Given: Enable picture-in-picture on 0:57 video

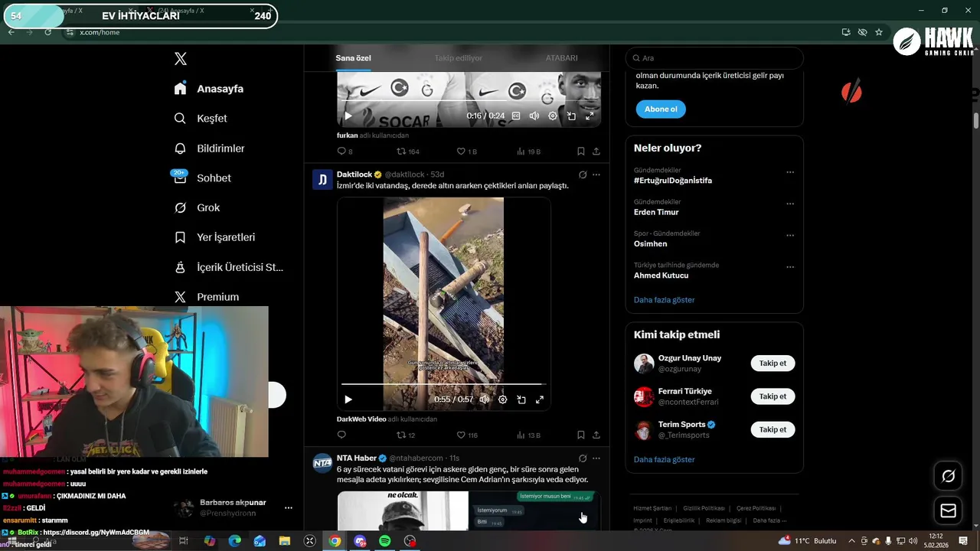Looking at the screenshot, I should tap(521, 399).
